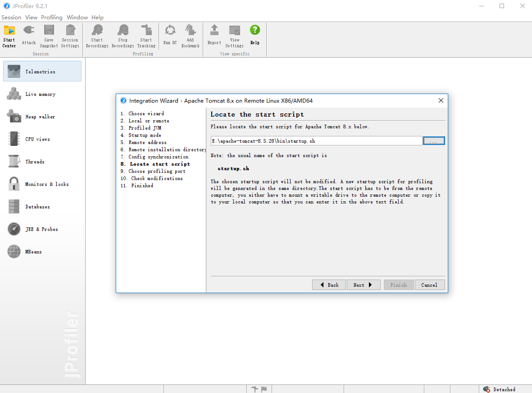Select step '2. Local or remote'
532x393 pixels.
(145, 121)
